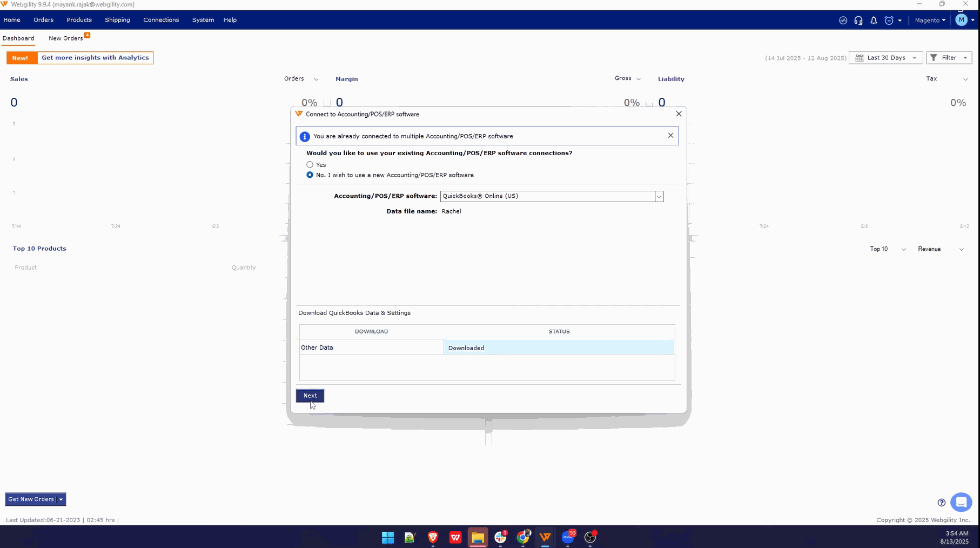Click the question mark help icon
980x548 pixels.
(942, 503)
